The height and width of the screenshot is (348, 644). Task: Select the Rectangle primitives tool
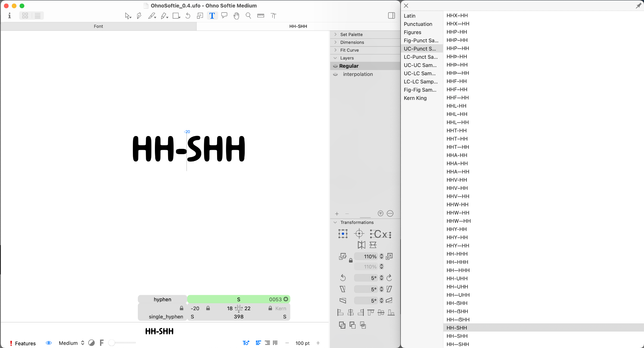[x=176, y=16]
